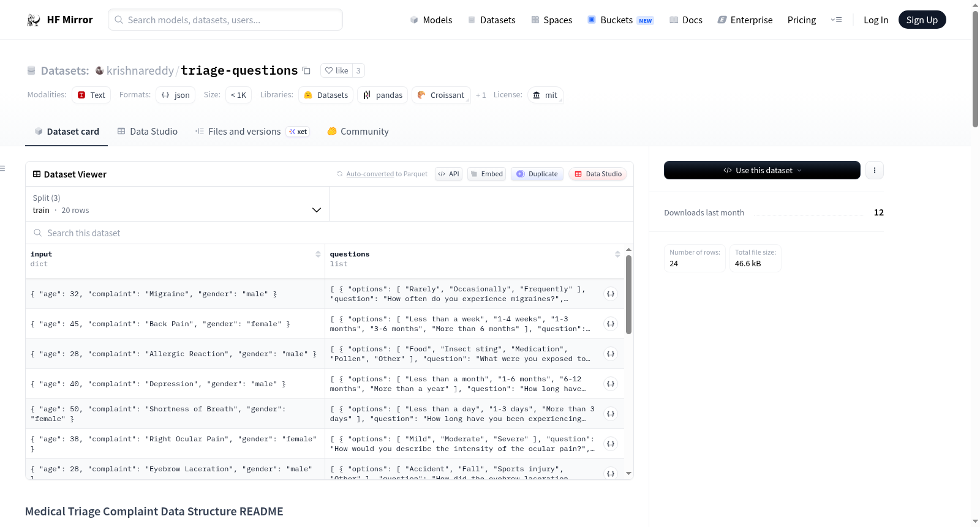980x527 pixels.
Task: Click the Downloads last month count 12
Action: [x=879, y=212]
